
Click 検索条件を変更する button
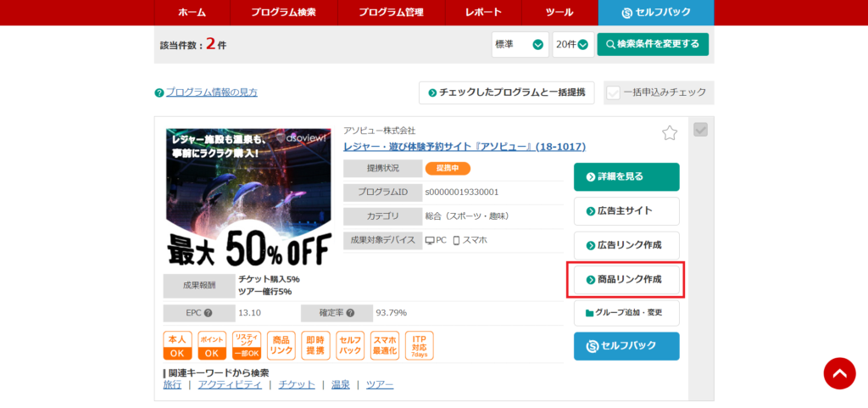coord(653,44)
